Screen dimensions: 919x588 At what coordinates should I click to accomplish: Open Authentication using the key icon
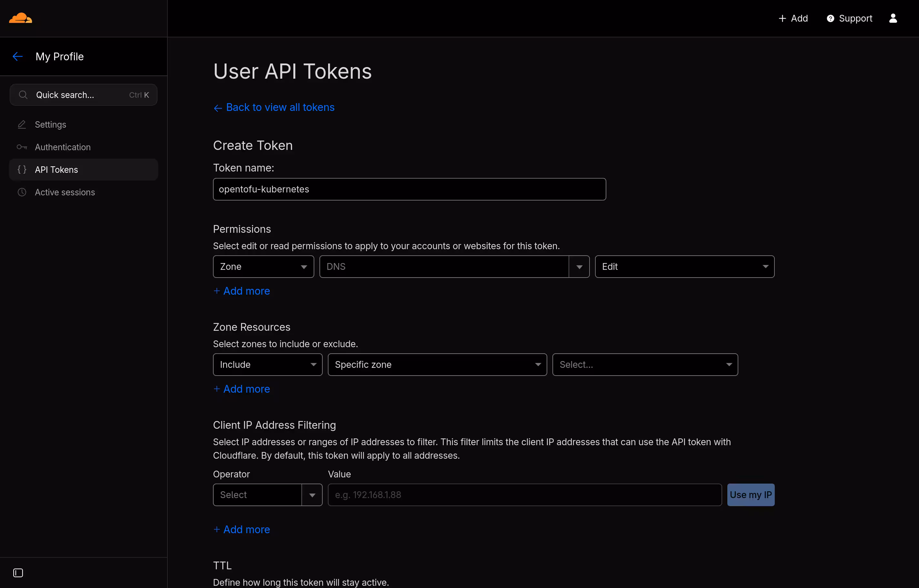[22, 147]
